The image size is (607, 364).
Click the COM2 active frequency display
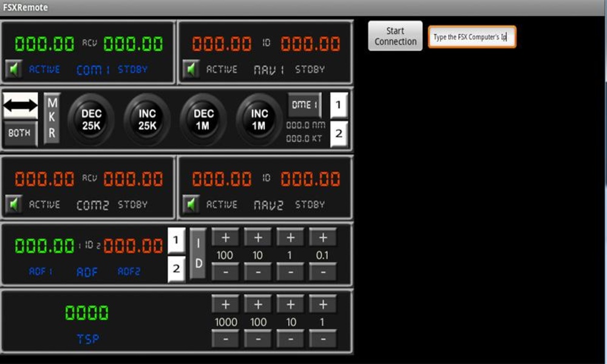coord(44,179)
